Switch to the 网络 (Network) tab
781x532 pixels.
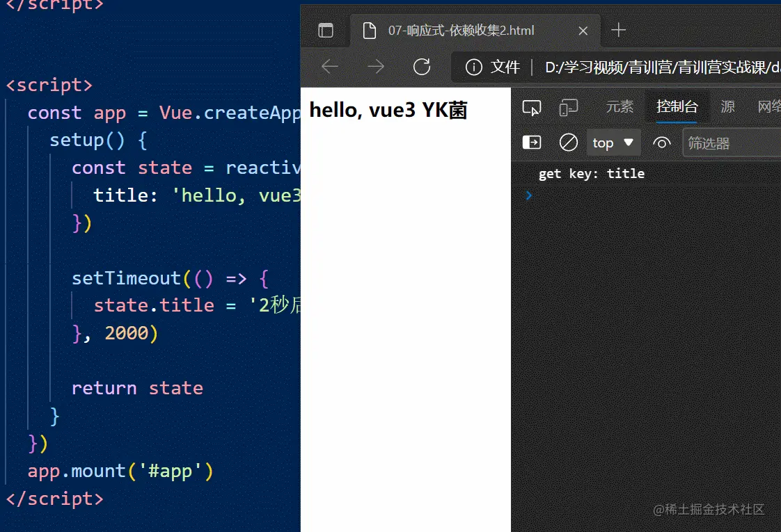(x=769, y=106)
